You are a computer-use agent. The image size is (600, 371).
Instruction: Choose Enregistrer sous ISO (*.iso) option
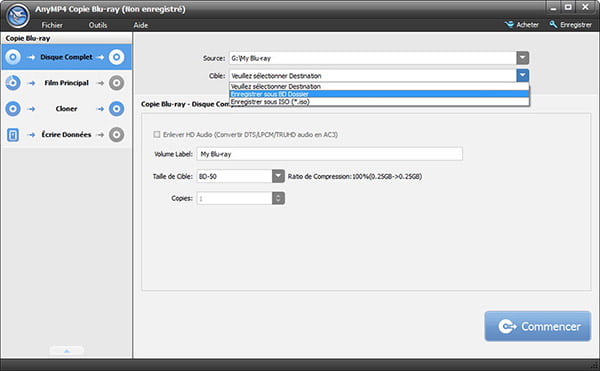click(379, 102)
